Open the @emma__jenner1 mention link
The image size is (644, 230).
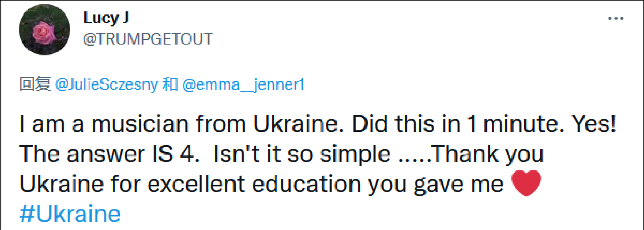coord(243,84)
